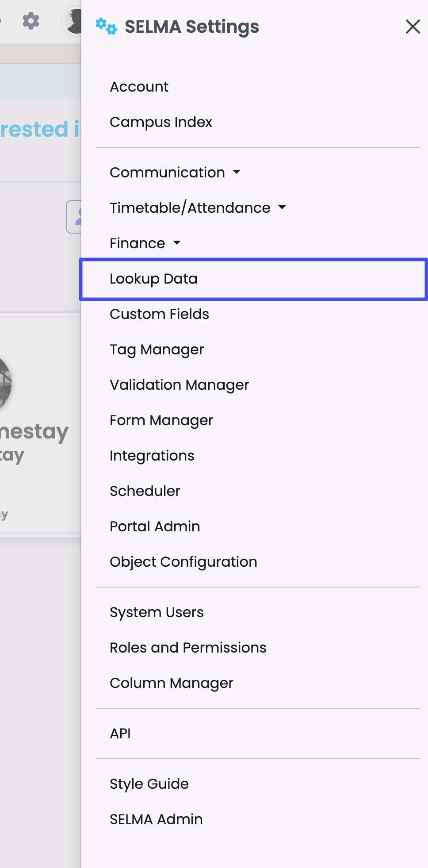Open Integrations settings

(x=152, y=456)
